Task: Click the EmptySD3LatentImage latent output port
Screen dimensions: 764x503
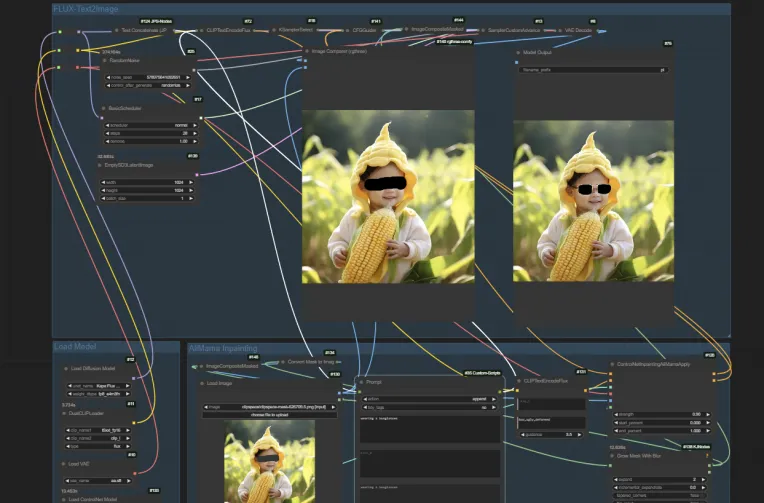Action: pos(197,174)
